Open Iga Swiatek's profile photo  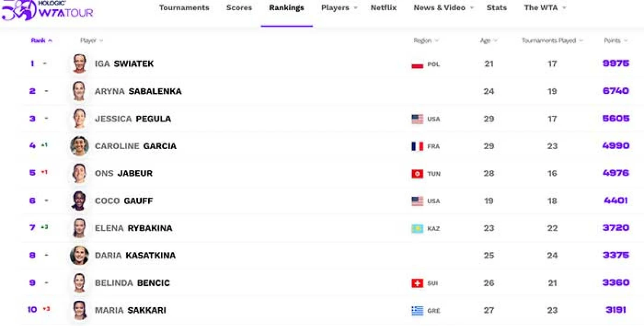(x=79, y=64)
